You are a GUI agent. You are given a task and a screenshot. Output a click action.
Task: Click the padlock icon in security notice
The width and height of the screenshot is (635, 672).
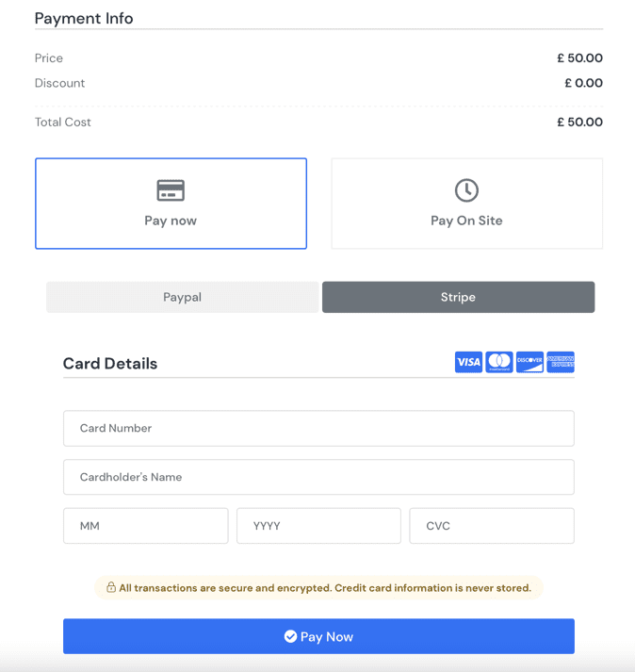point(111,588)
